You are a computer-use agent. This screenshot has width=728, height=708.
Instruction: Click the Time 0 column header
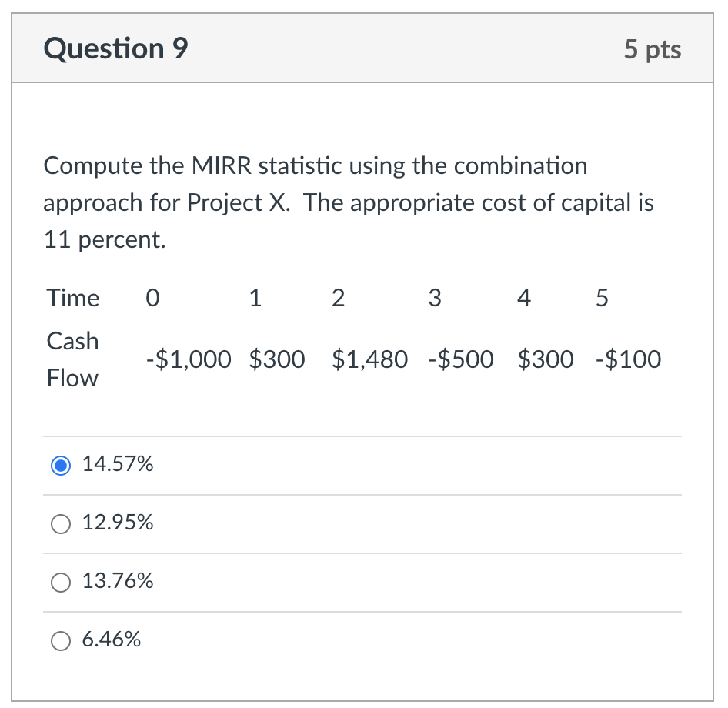152,299
